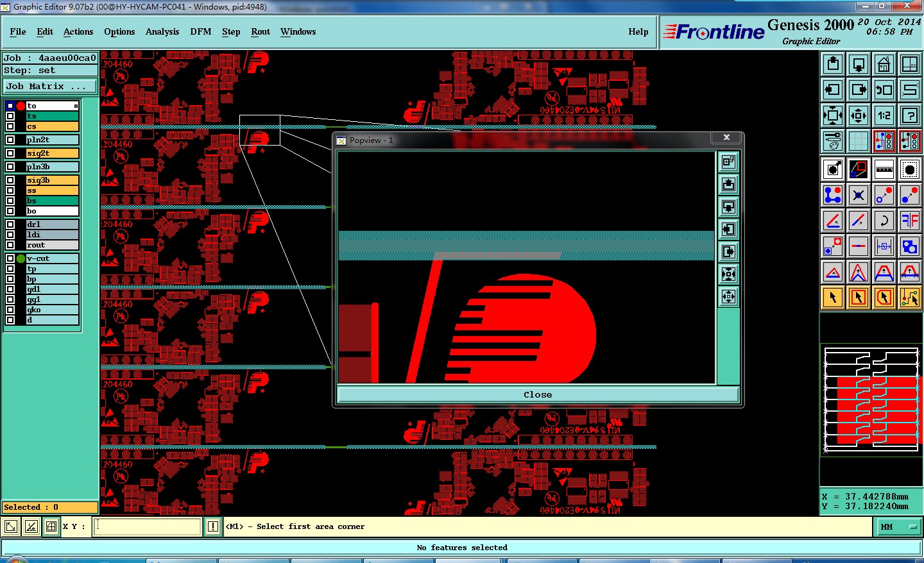Toggle display checkbox for layer sig3b
Image resolution: width=924 pixels, height=563 pixels.
(x=10, y=180)
